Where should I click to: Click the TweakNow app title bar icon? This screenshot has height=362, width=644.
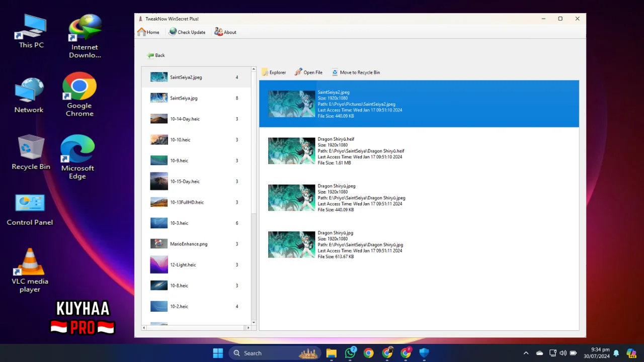pyautogui.click(x=140, y=19)
